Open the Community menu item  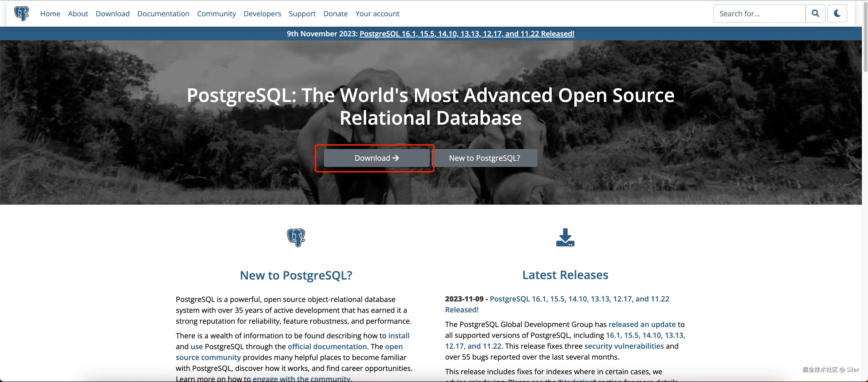[216, 14]
